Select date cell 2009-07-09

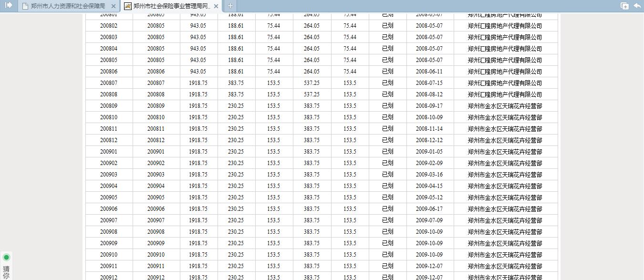429,220
